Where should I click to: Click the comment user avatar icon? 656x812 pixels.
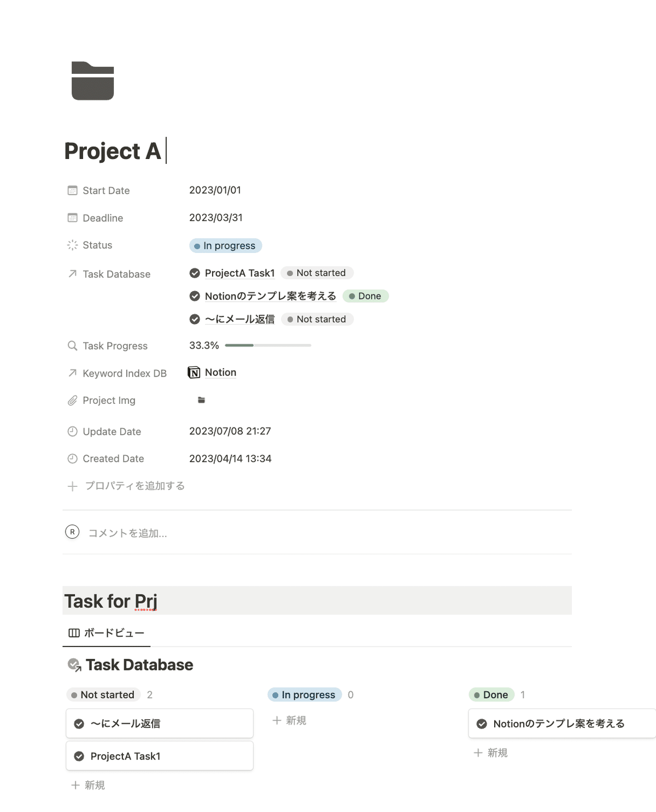[x=72, y=532]
